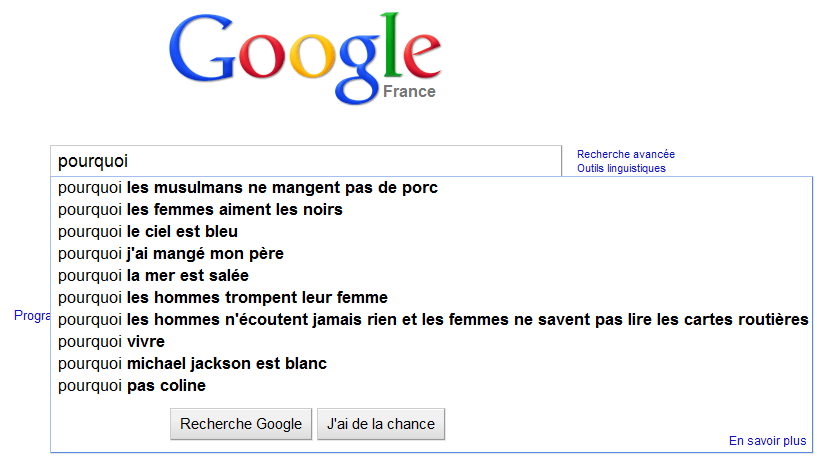The width and height of the screenshot is (827, 471).
Task: Click the typed word 'pourquoi' in search box
Action: click(93, 160)
